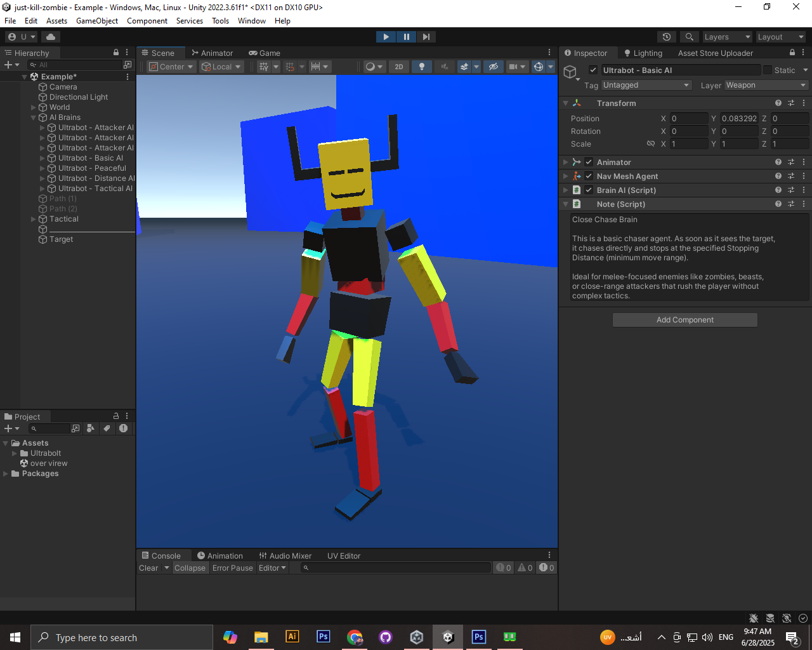Viewport: 812px width, 650px height.
Task: Open the global Search magnifier icon
Action: tap(689, 37)
